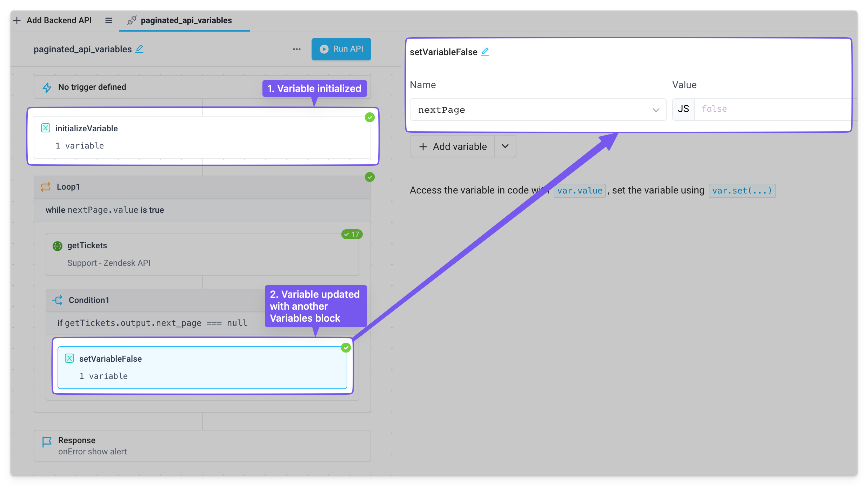Click the lightning trigger icon on No trigger defined

(47, 87)
